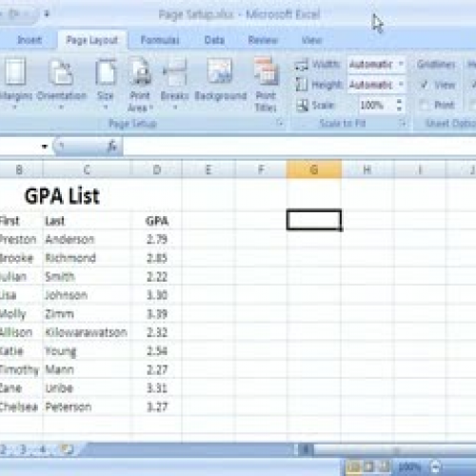Click the Background image button
476x476 pixels.
pyautogui.click(x=221, y=80)
